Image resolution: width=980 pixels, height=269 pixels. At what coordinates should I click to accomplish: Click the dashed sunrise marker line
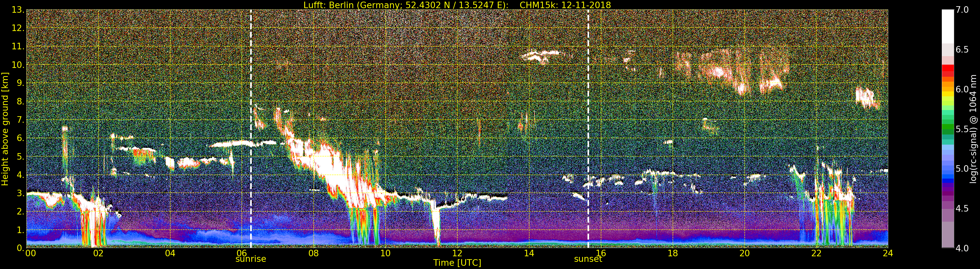251,129
